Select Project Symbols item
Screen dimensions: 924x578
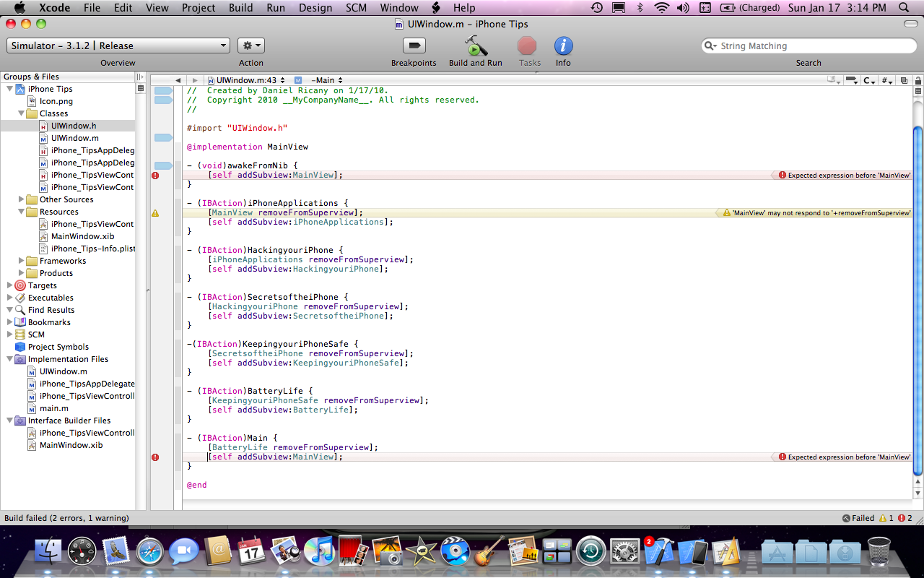pos(58,347)
